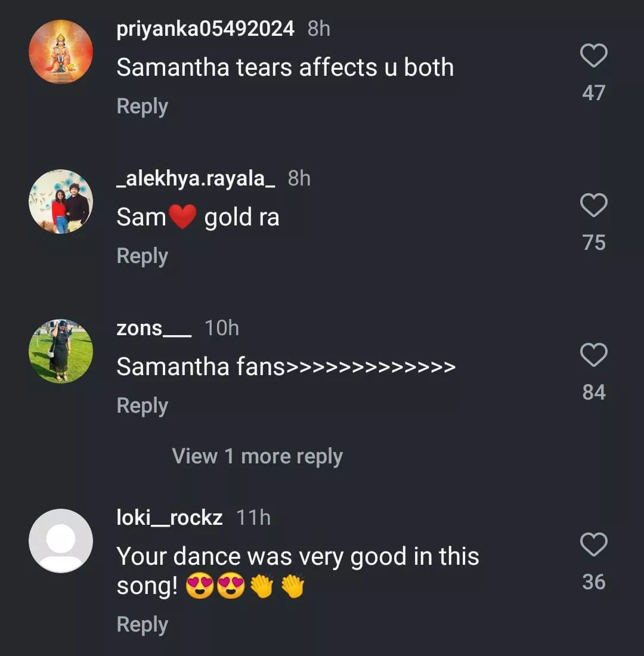View the 84 likes count on zons___ comment
This screenshot has width=644, height=656.
[x=594, y=392]
